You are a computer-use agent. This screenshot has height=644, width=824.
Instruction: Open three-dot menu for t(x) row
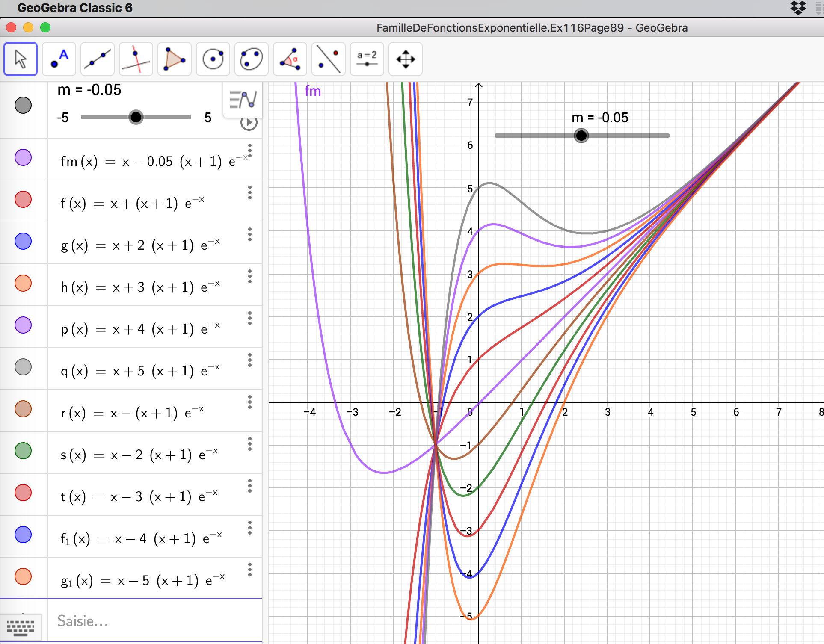click(x=250, y=486)
